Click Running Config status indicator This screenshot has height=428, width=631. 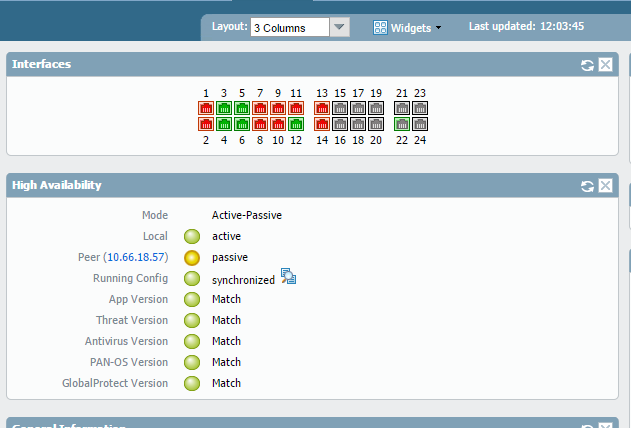(x=192, y=278)
